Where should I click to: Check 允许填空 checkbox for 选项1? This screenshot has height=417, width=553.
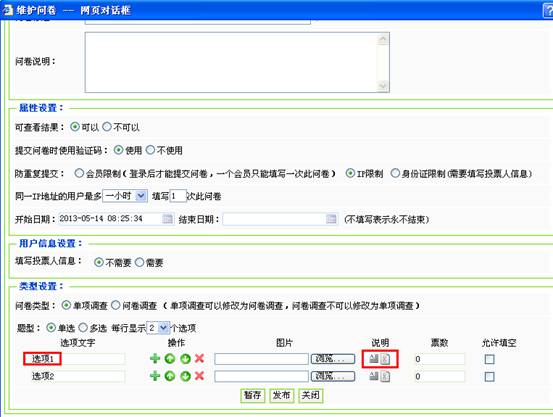489,359
